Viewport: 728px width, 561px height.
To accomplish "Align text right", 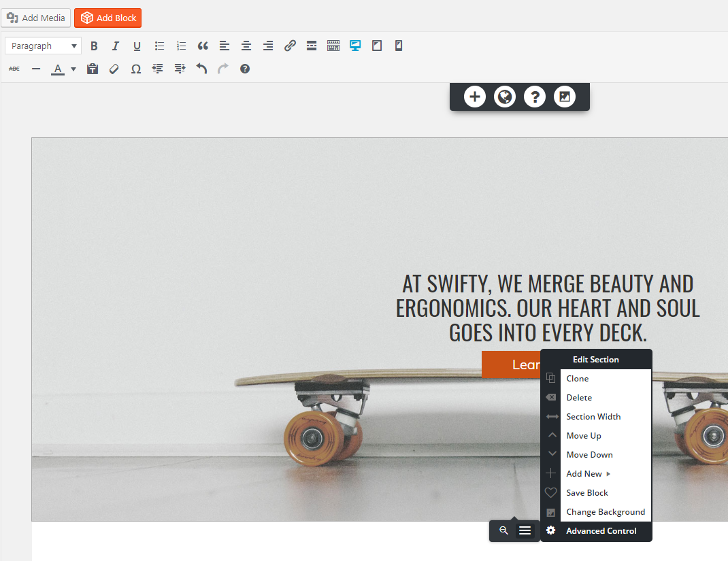I will coord(268,46).
